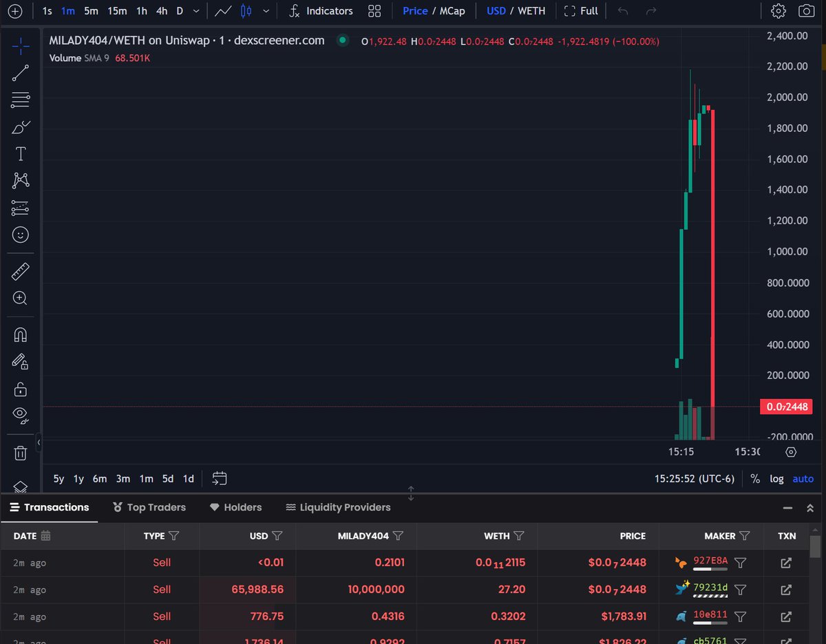Filter transactions by TYPE
This screenshot has height=644, width=826.
tap(173, 535)
